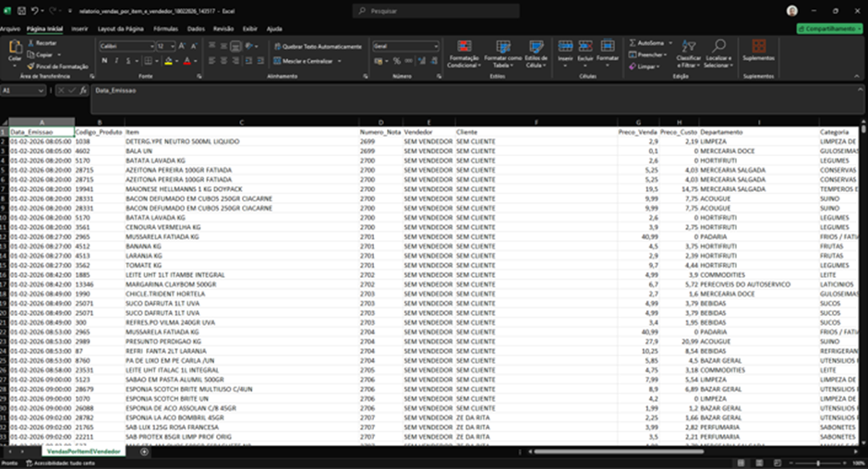The image size is (868, 469).
Task: Switch to the Fórmulas ribbon tab
Action: pyautogui.click(x=165, y=29)
